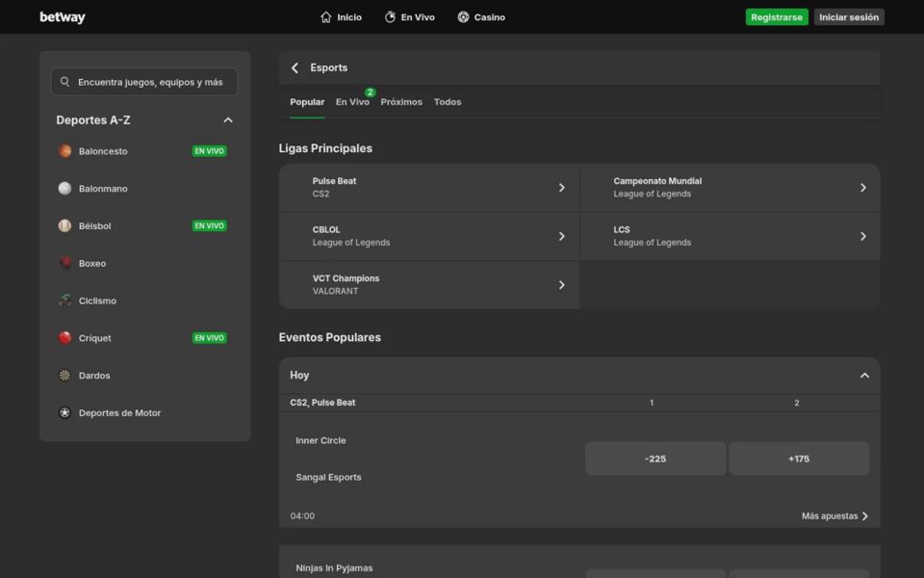This screenshot has height=578, width=924.
Task: Go back using Esports back arrow
Action: [x=295, y=67]
